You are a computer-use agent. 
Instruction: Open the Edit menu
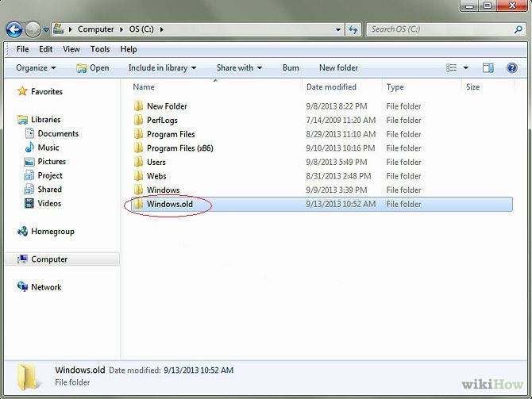pyautogui.click(x=45, y=49)
